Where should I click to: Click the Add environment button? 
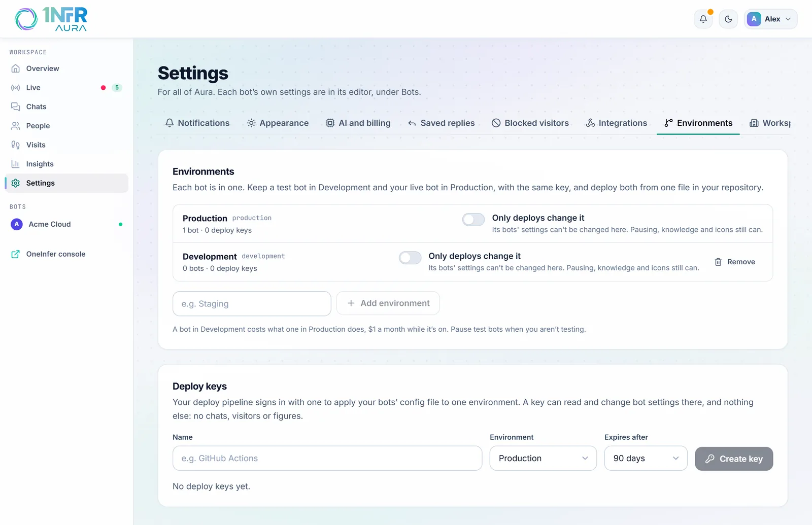(388, 303)
